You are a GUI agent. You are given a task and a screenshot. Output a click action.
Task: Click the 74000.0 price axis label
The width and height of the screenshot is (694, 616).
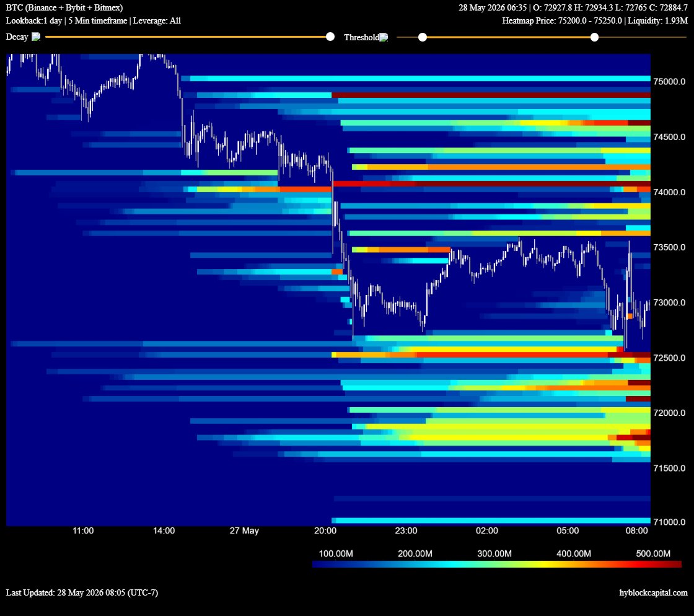point(669,192)
